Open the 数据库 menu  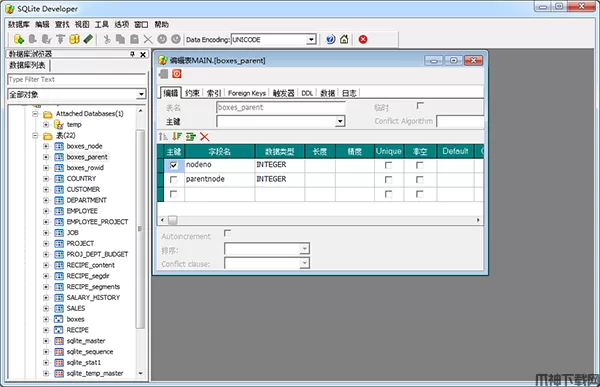pyautogui.click(x=19, y=24)
